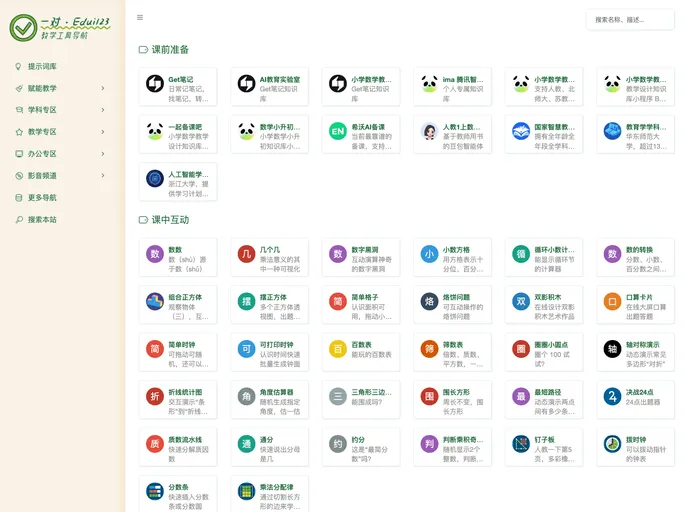Viewport: 688px width, 512px height.
Task: Open 可打印时钟 card title
Action: [276, 345]
